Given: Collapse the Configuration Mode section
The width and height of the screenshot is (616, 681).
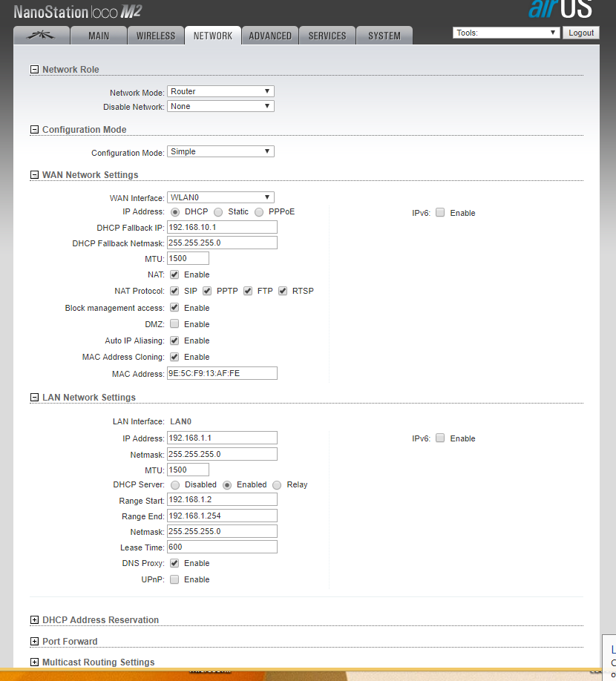Looking at the screenshot, I should pyautogui.click(x=34, y=129).
